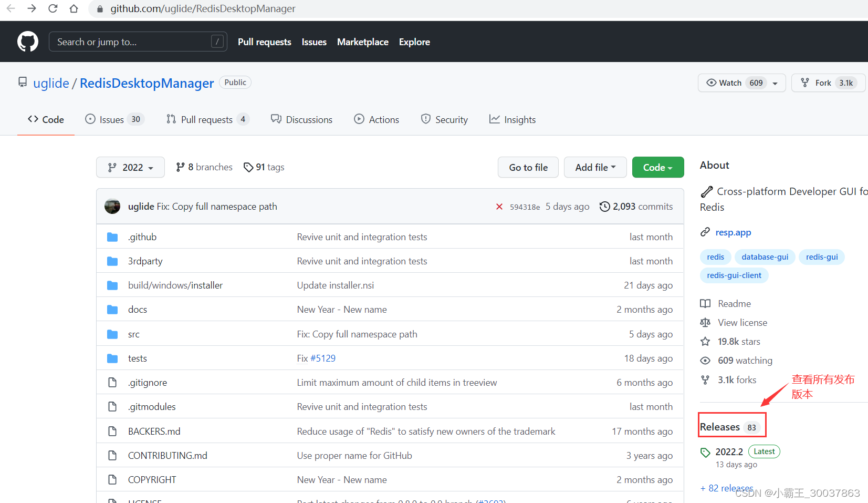The width and height of the screenshot is (868, 503).
Task: Click the build/windows/installer folder icon
Action: pyautogui.click(x=112, y=285)
